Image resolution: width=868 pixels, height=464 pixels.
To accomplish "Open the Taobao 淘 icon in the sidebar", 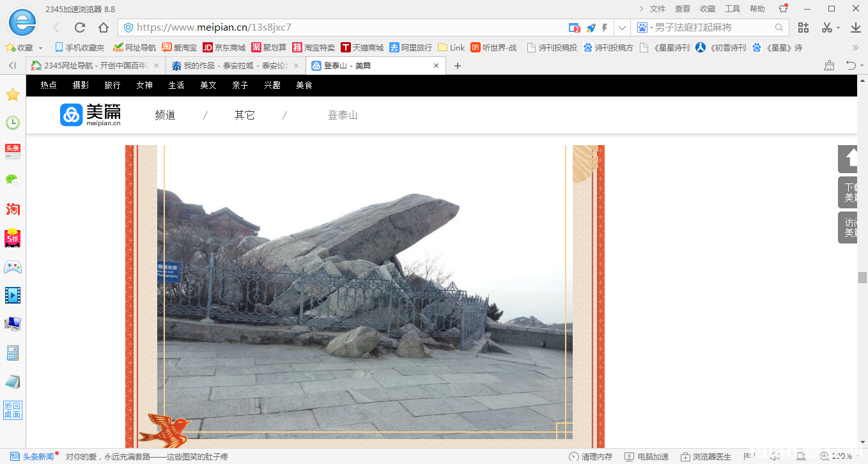I will [x=13, y=209].
